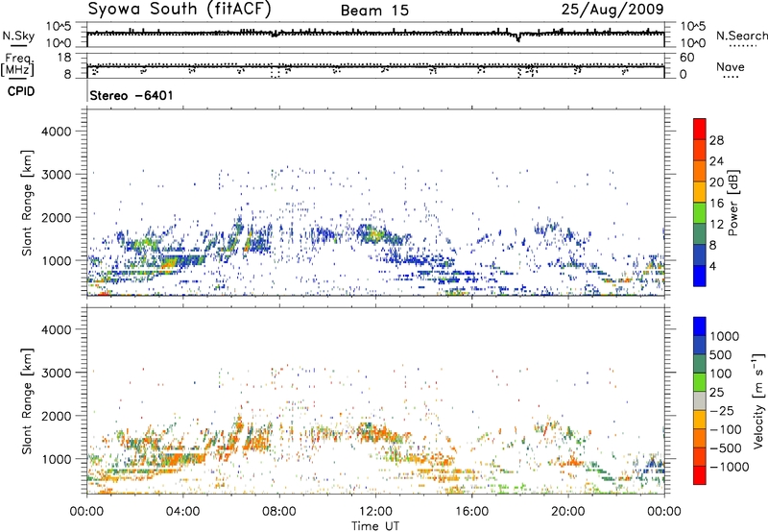
Task: Click the '20:00' time axis label
Action: (x=567, y=512)
